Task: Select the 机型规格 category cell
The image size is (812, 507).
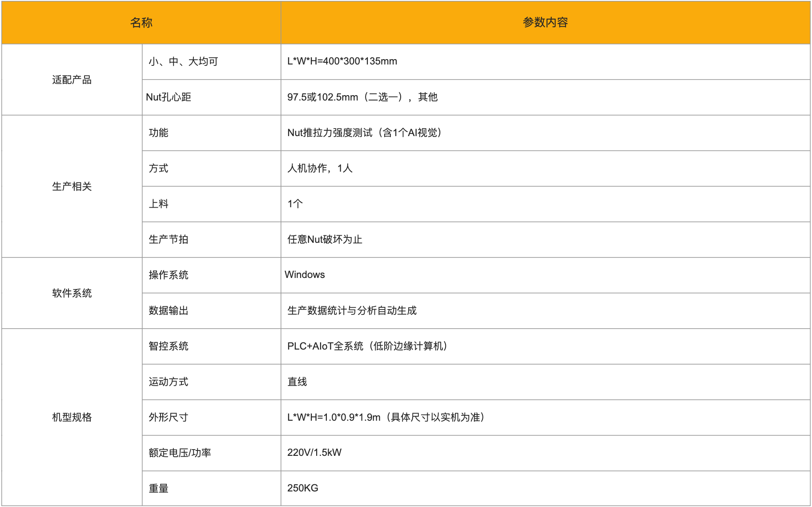Action: coord(72,417)
